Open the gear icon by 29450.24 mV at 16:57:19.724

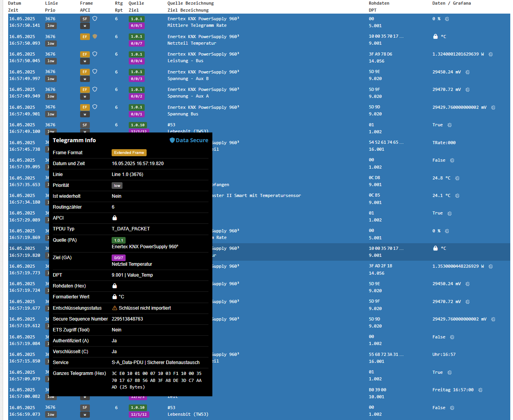pyautogui.click(x=467, y=284)
